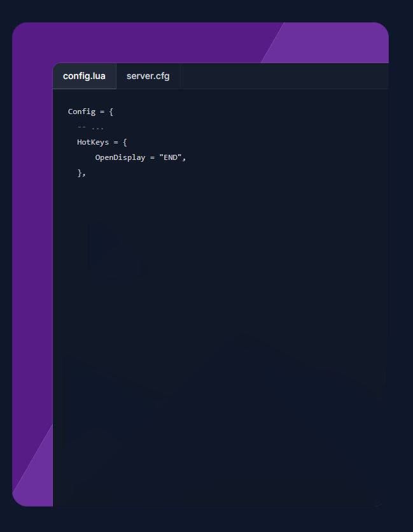The image size is (413, 532).
Task: Click the "HotKeys = {" line
Action: (x=102, y=142)
